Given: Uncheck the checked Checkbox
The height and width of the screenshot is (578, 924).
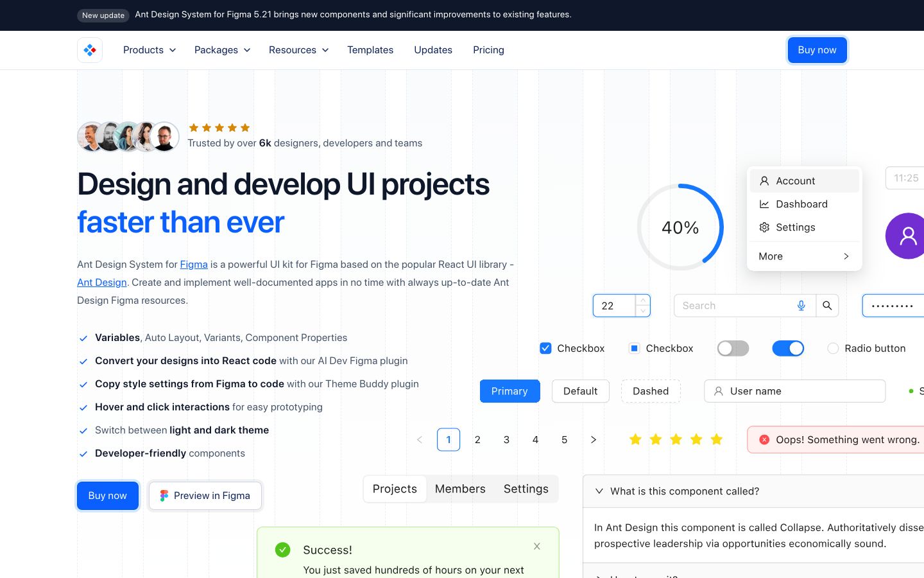Looking at the screenshot, I should point(545,348).
